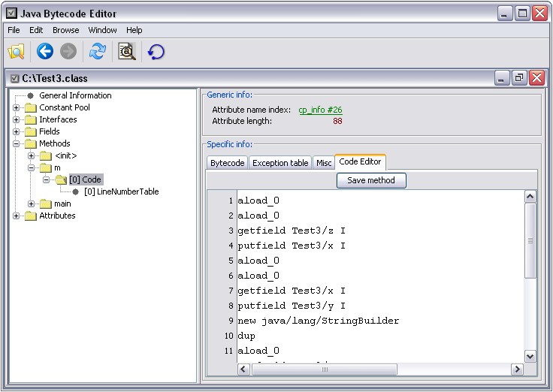Click the blue circular refresh icon
The height and width of the screenshot is (392, 553).
click(x=156, y=52)
